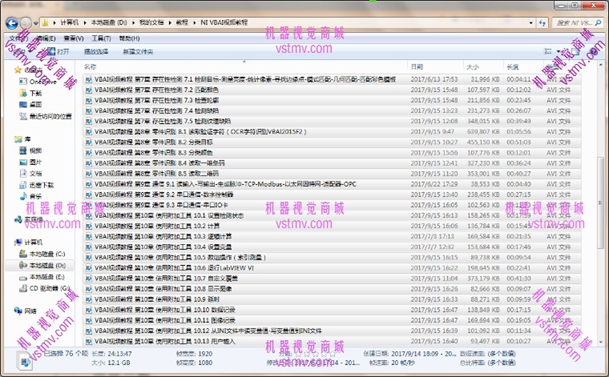Select 网络 in the sidebar
Screen dimensions: 609x377
(26, 311)
